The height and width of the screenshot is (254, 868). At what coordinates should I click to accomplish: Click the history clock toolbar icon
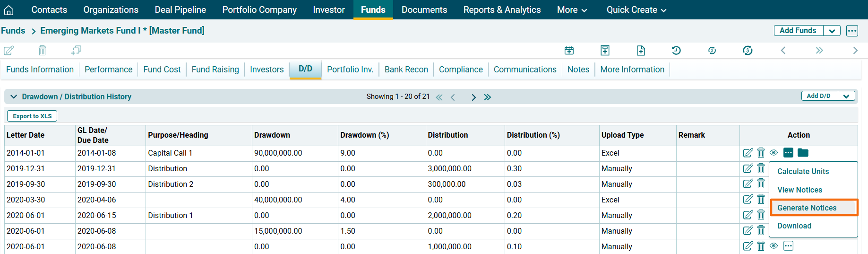coord(676,51)
